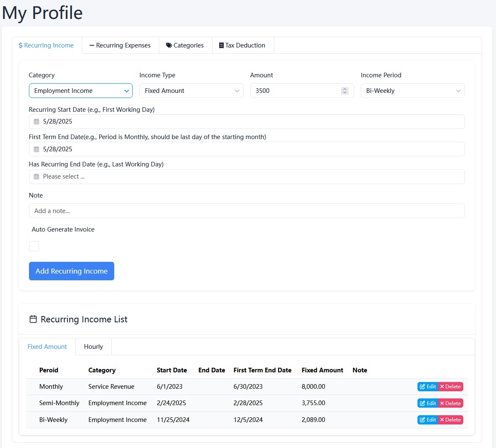Click the edit pencil icon for Service Revenue row
The width and height of the screenshot is (496, 448).
422,386
